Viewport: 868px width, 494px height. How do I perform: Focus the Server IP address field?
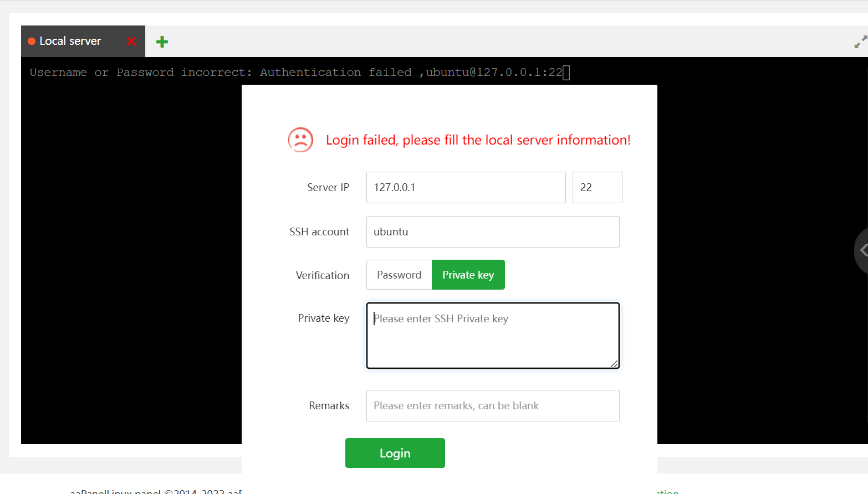(x=466, y=187)
